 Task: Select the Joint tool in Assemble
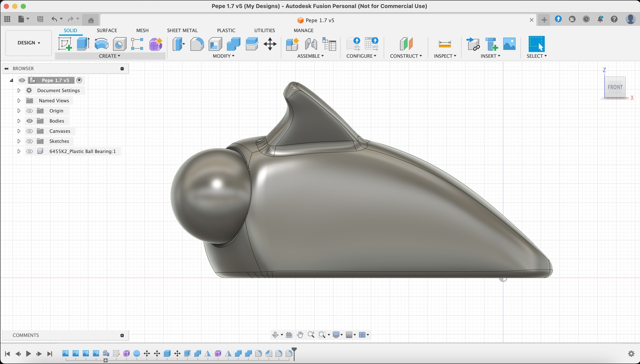[311, 44]
